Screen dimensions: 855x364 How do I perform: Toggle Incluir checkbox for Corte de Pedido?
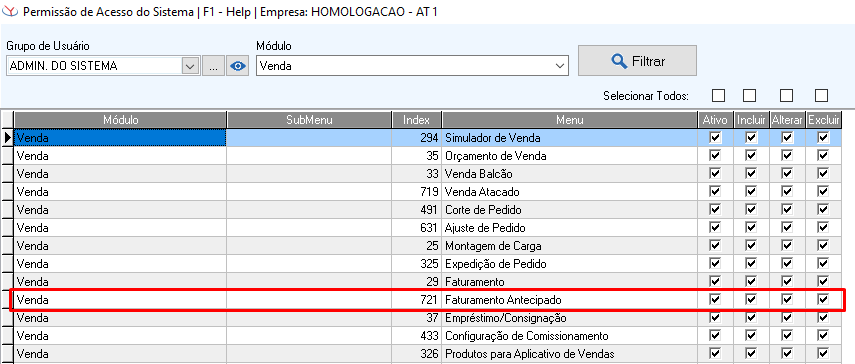[751, 210]
